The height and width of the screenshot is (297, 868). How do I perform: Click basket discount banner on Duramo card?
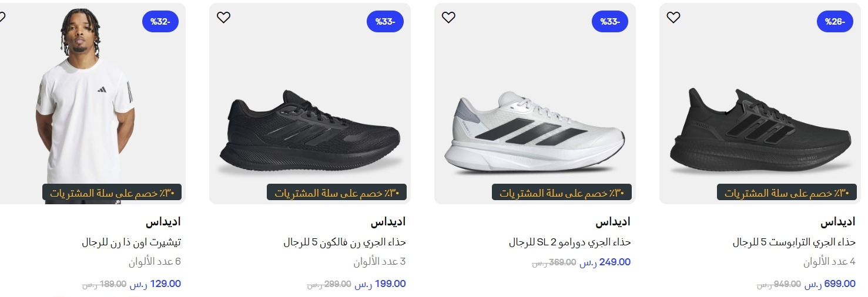click(562, 193)
